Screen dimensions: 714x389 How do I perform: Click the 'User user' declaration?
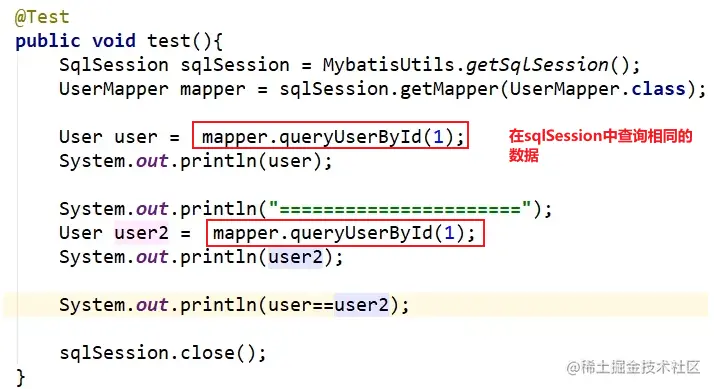coord(108,137)
